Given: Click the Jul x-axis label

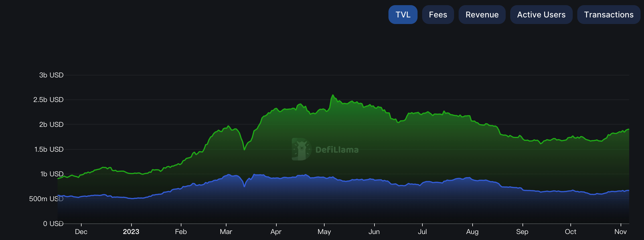Looking at the screenshot, I should click(x=422, y=232).
